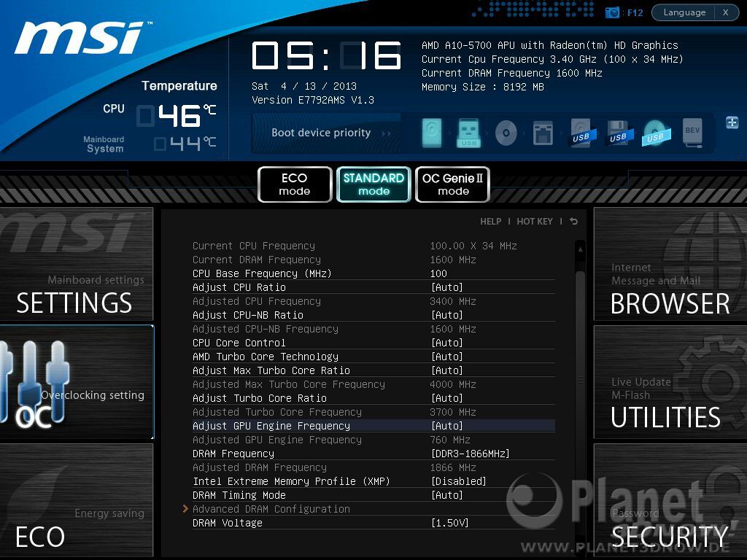The width and height of the screenshot is (747, 560).
Task: Click the settings list scrollbar thumb
Action: (580, 381)
